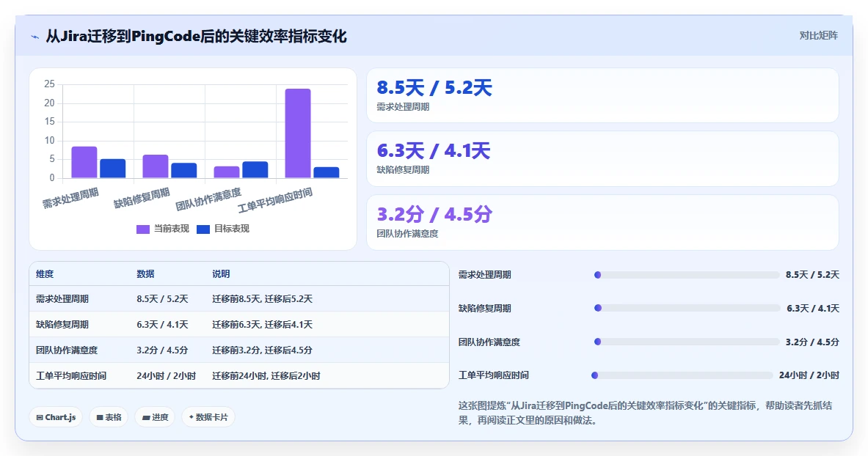Click the purple bar for 需求处理周期

pos(84,162)
